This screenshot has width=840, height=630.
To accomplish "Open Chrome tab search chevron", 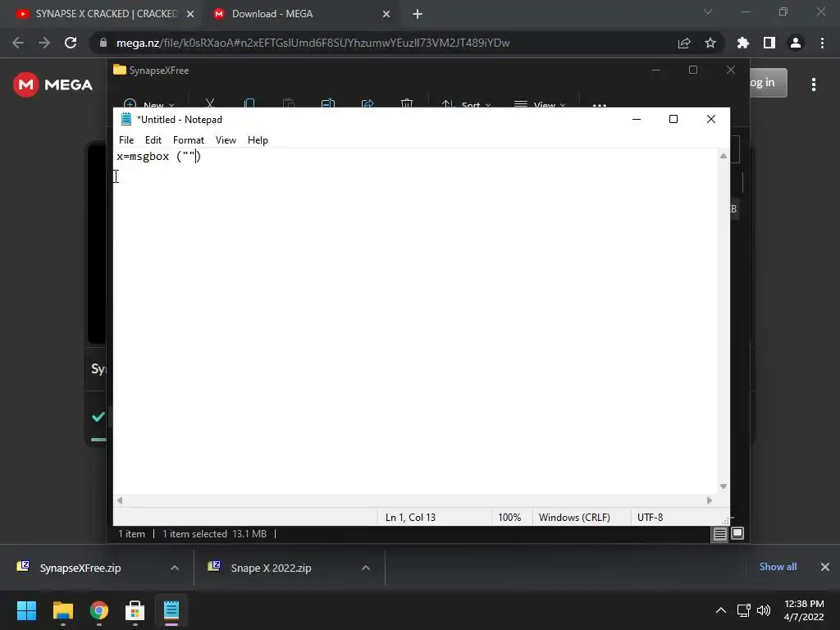I will [708, 11].
